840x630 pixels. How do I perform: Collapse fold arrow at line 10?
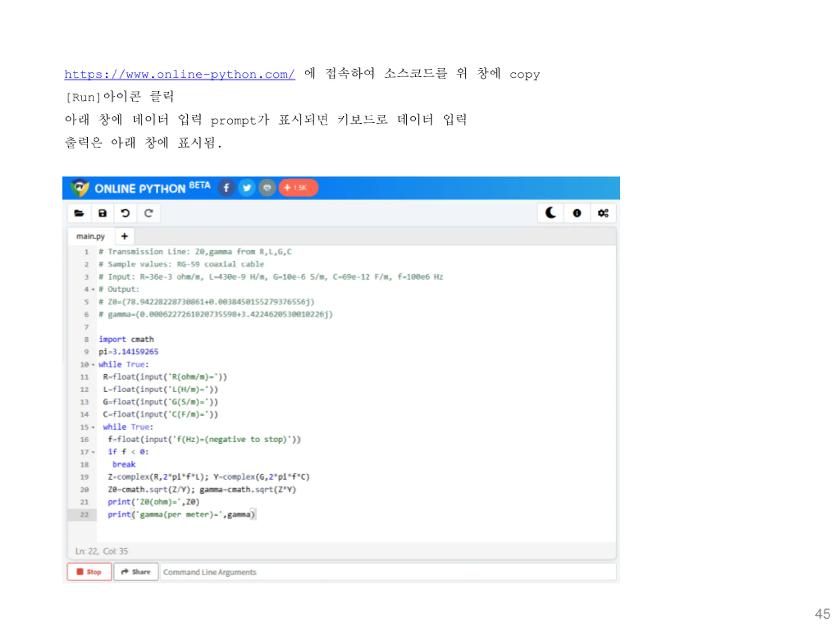[x=93, y=365]
